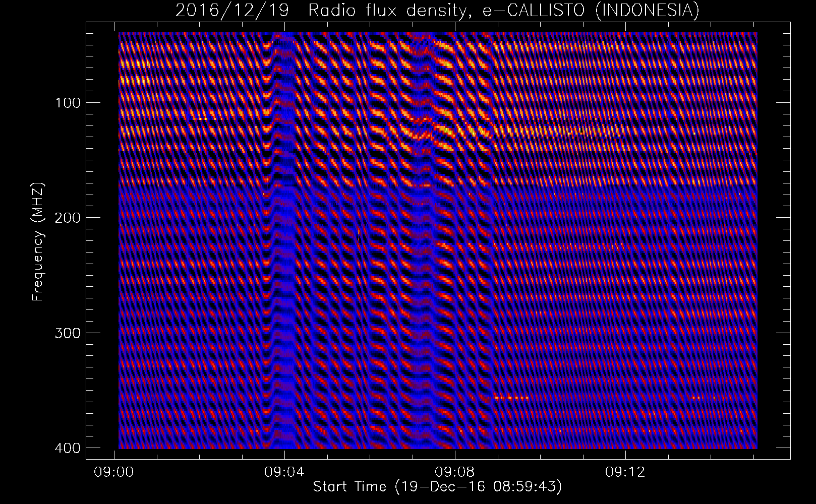Click the 'Start Time (19-Dec-16 08:59:43)' axis label

click(x=437, y=487)
